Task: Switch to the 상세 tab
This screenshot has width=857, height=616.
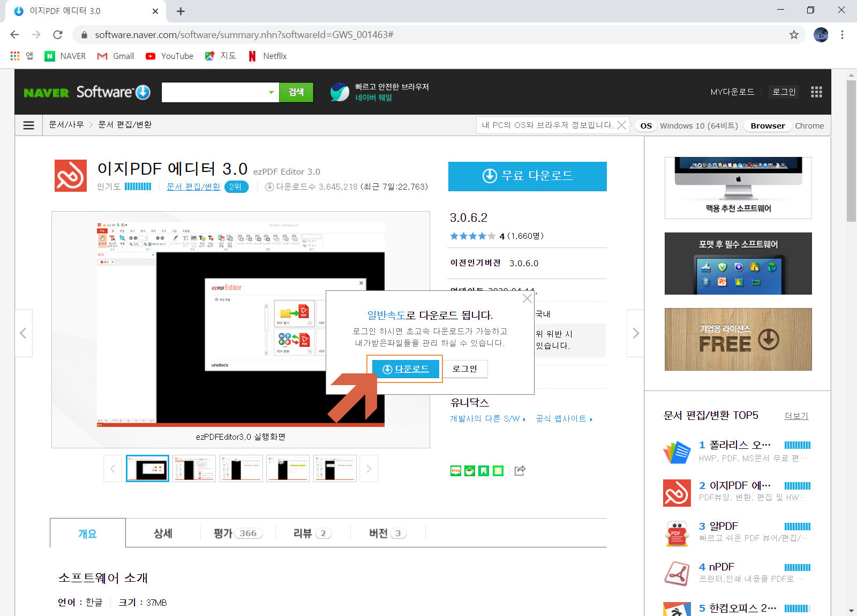Action: 163,533
